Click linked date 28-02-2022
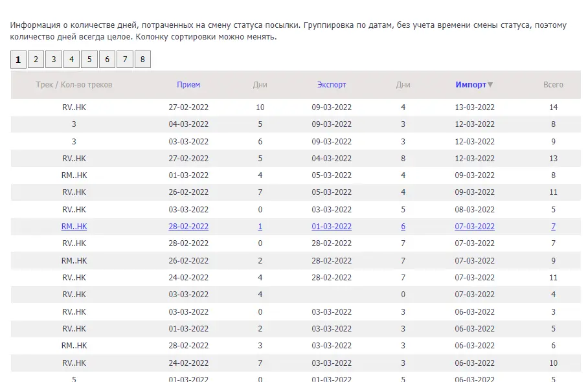The image size is (588, 382). 188,227
